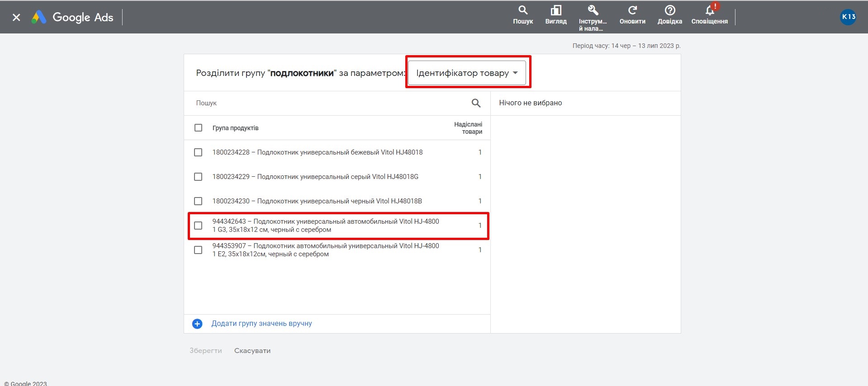Open the K13 account avatar

(848, 17)
